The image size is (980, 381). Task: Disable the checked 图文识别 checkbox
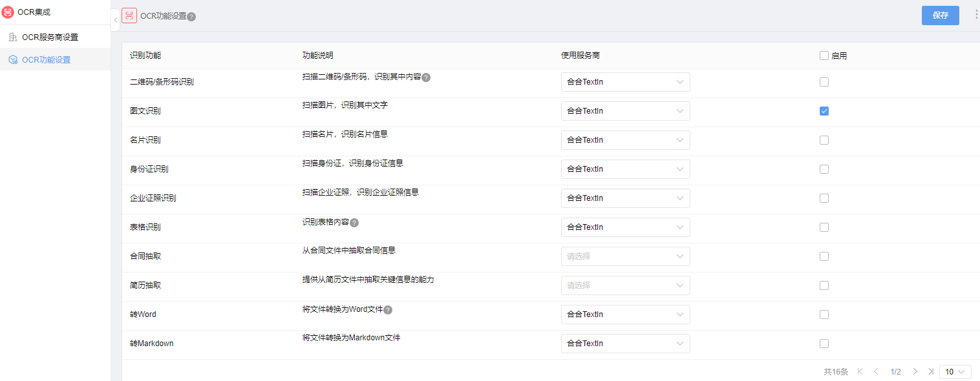pos(824,111)
